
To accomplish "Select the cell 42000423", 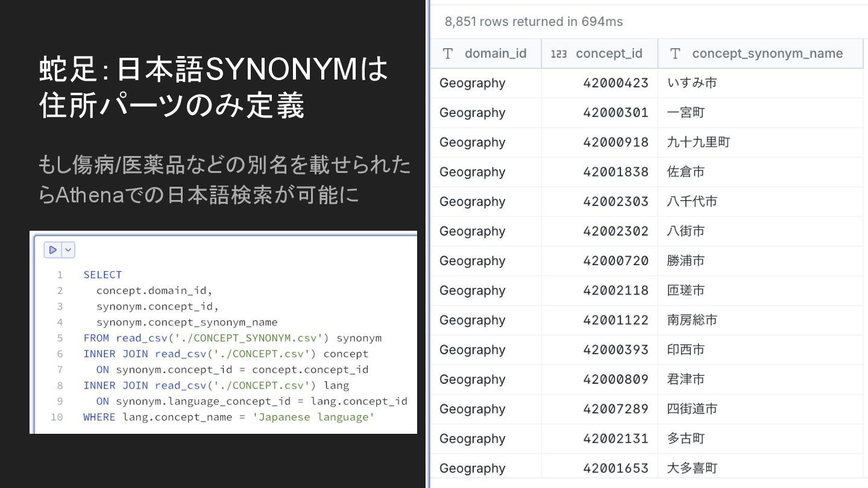I will pos(600,83).
